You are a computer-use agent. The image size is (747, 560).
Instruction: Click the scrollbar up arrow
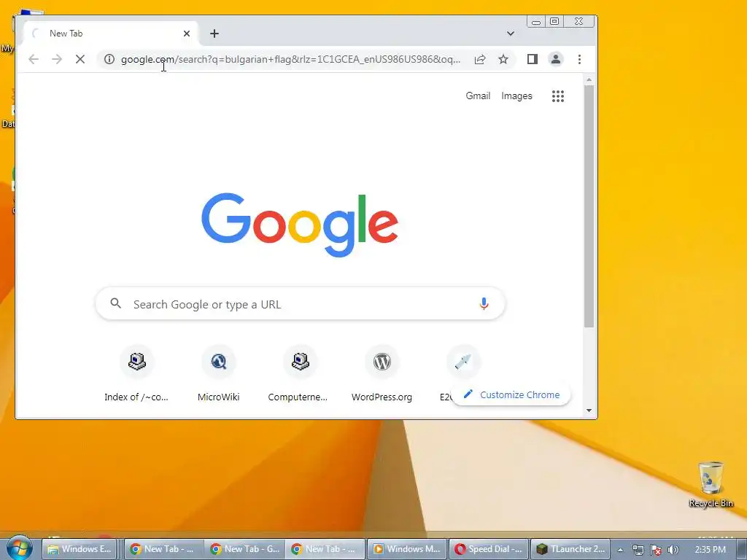coord(589,80)
